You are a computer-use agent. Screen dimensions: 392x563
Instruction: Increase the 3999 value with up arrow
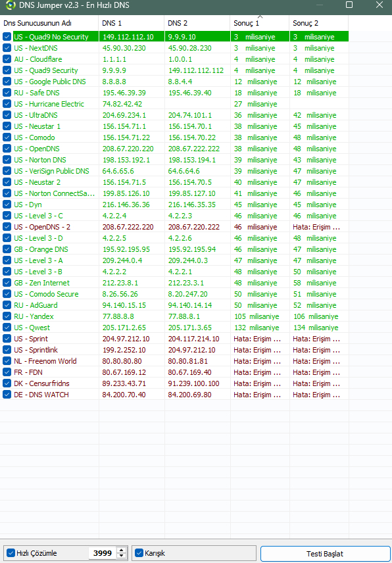pos(122,551)
